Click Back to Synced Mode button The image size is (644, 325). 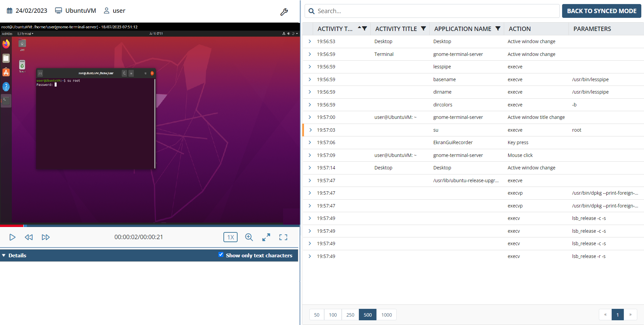point(602,11)
